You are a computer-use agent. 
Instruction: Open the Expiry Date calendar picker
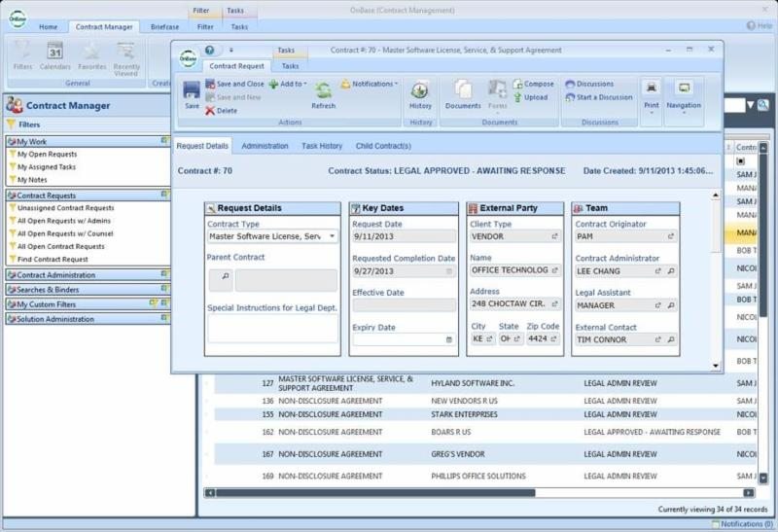tap(448, 339)
